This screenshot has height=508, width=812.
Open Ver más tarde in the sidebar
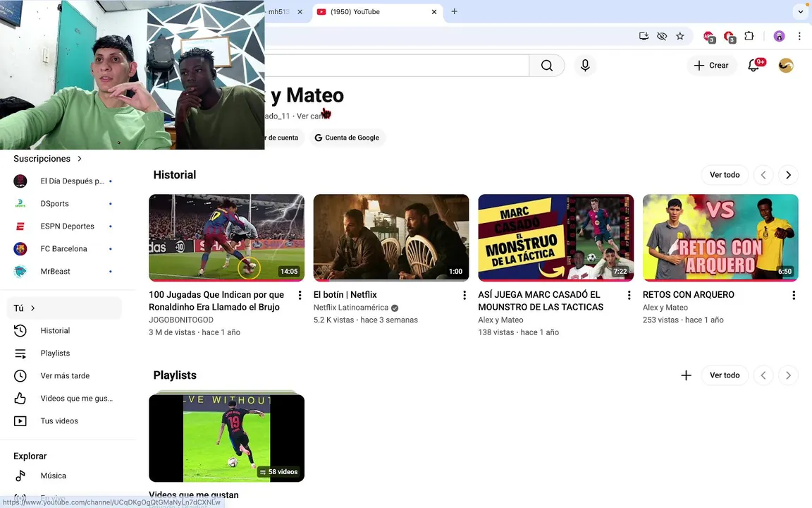click(x=64, y=376)
